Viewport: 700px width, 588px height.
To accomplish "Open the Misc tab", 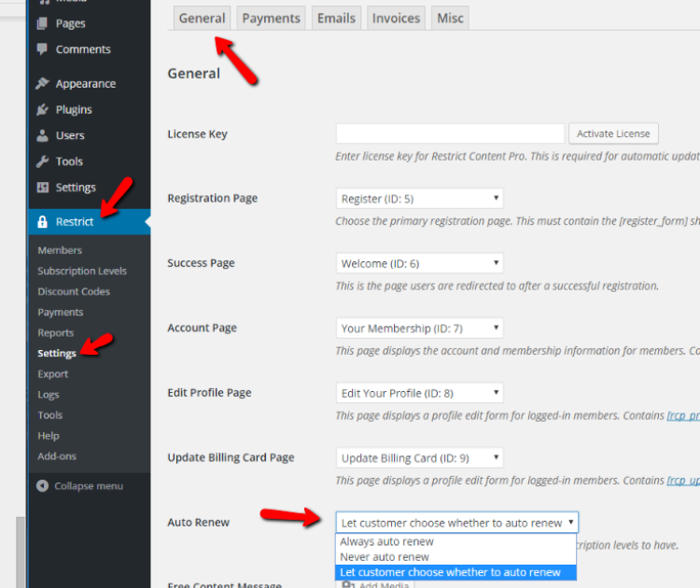I will tap(450, 19).
